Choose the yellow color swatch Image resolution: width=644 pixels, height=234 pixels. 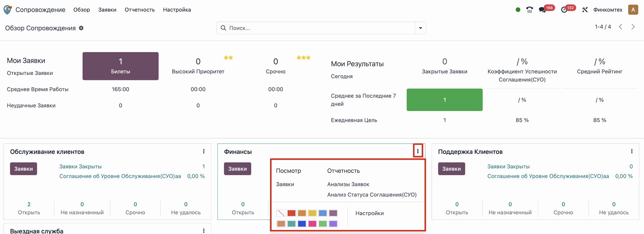point(312,213)
